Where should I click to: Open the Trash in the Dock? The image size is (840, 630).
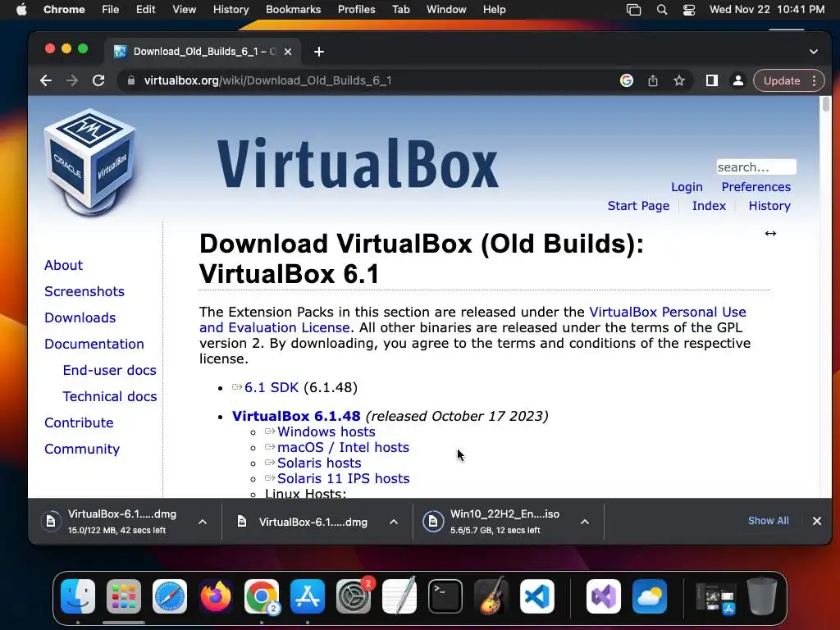pyautogui.click(x=762, y=596)
